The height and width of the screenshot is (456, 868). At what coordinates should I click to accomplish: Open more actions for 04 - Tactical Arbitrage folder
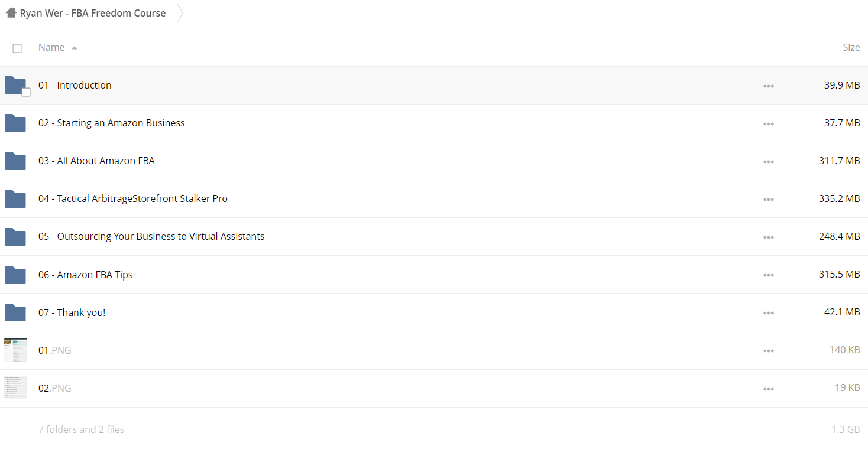click(769, 200)
